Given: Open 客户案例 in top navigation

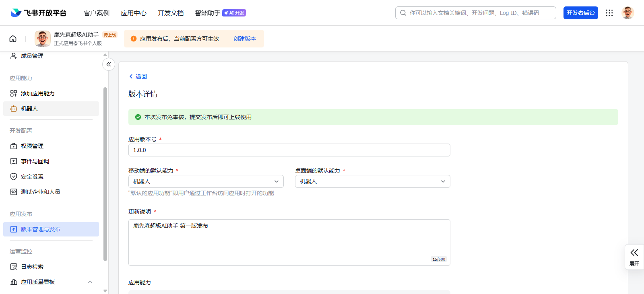Looking at the screenshot, I should [97, 13].
